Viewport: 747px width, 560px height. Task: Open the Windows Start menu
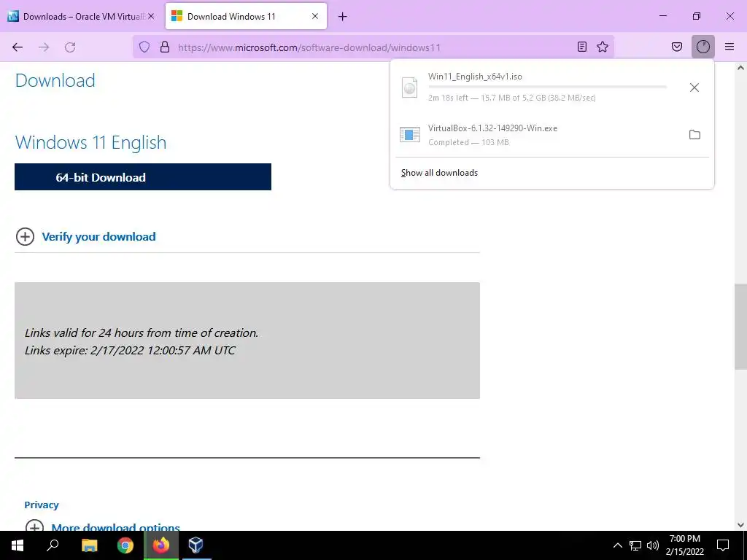point(18,545)
